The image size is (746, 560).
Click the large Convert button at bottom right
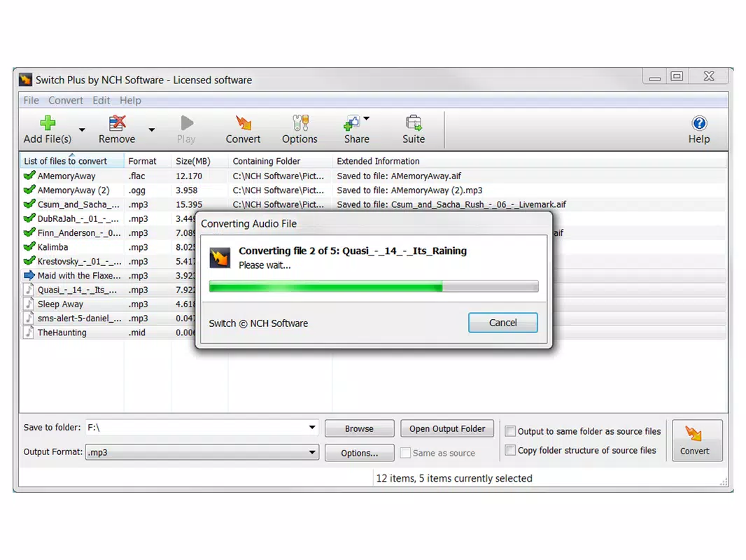click(x=697, y=440)
